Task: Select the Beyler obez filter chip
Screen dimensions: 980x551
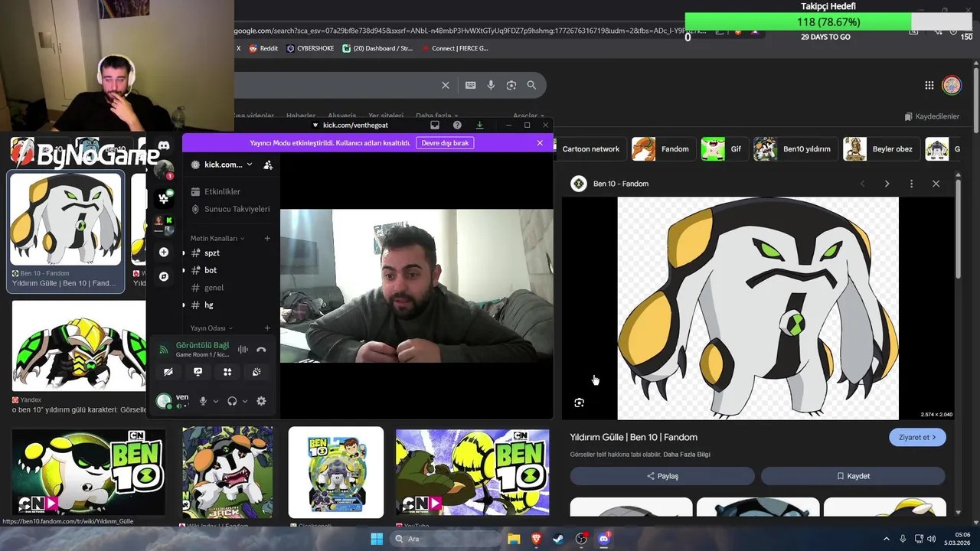Action: 881,149
